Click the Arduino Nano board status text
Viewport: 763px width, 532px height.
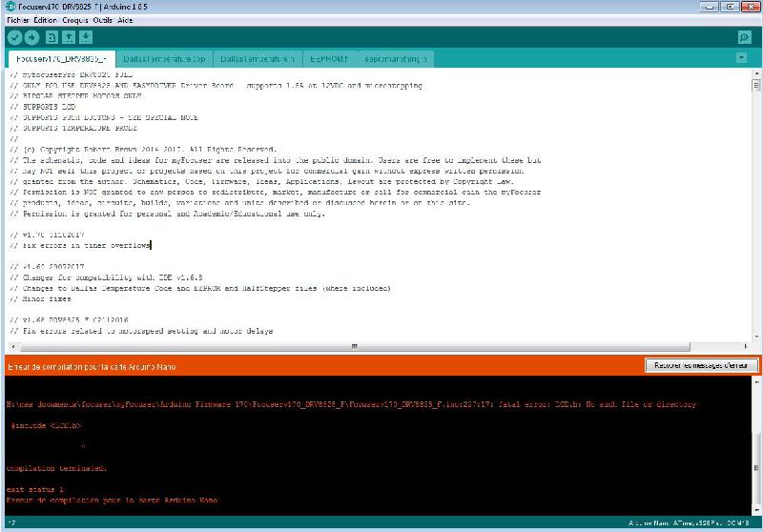pos(689,522)
